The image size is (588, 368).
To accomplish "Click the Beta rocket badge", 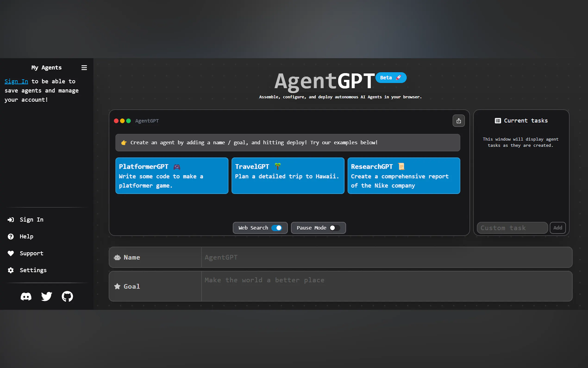I will click(x=391, y=78).
